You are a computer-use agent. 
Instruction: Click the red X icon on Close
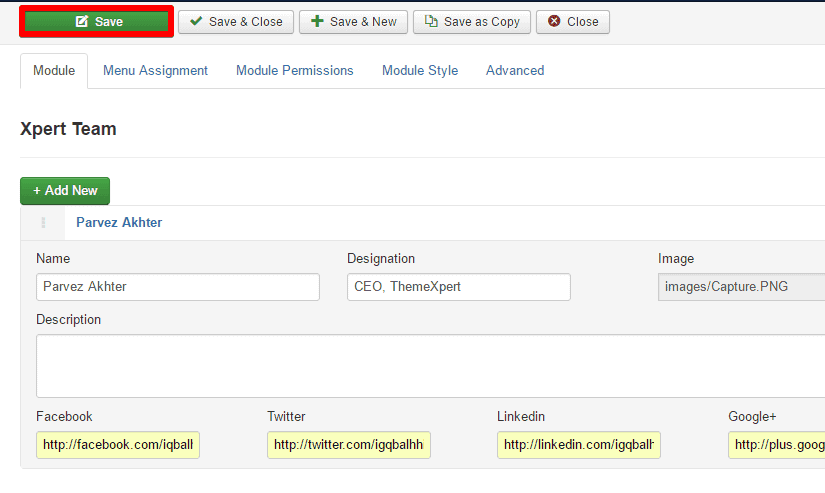tap(554, 22)
